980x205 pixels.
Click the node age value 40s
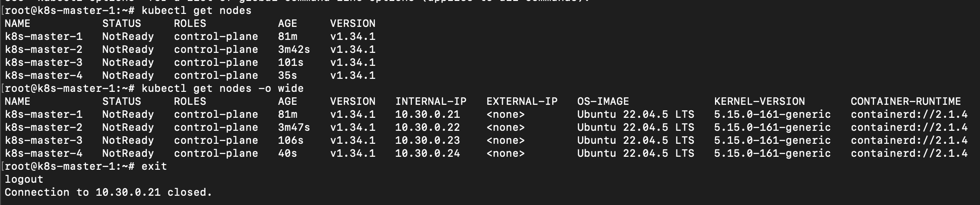[287, 154]
